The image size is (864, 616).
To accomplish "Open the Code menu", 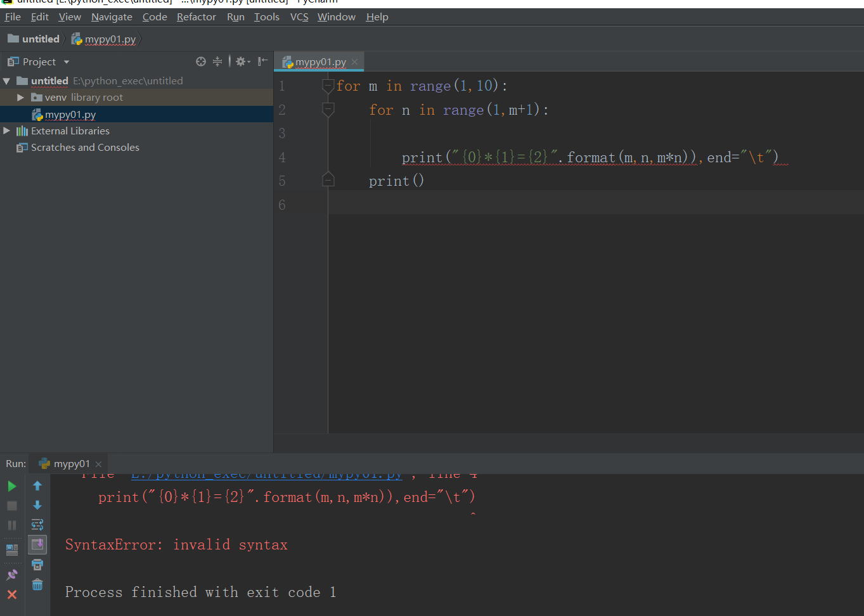I will click(155, 16).
